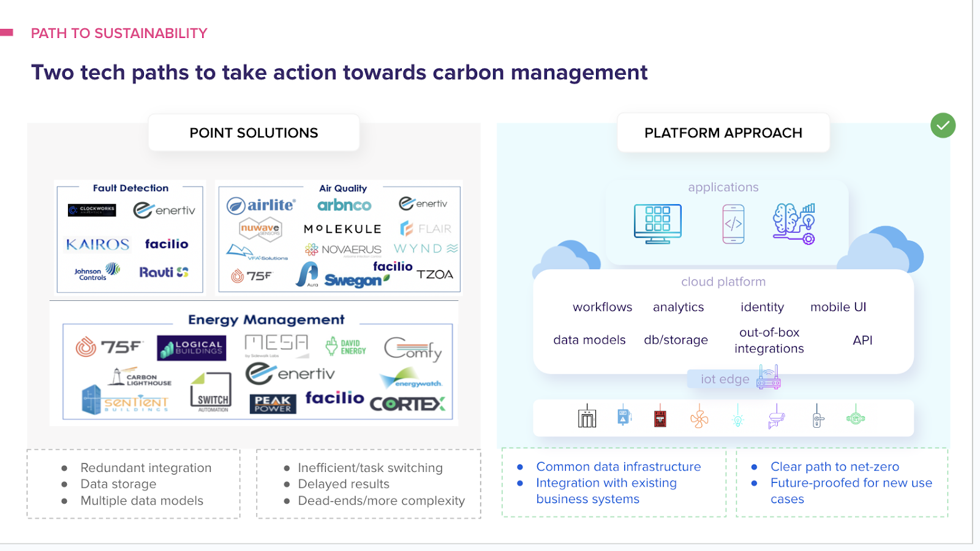Click the 'PATH TO SUSTAINABILITY' heading
980x551 pixels.
[119, 33]
